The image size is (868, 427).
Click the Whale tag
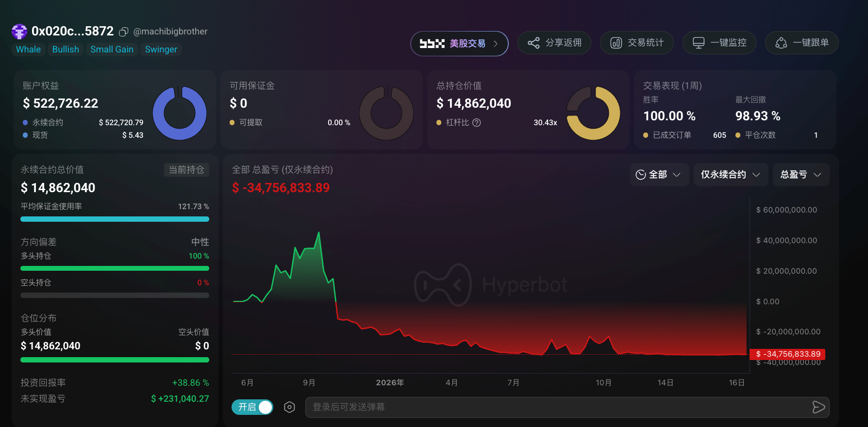click(29, 49)
